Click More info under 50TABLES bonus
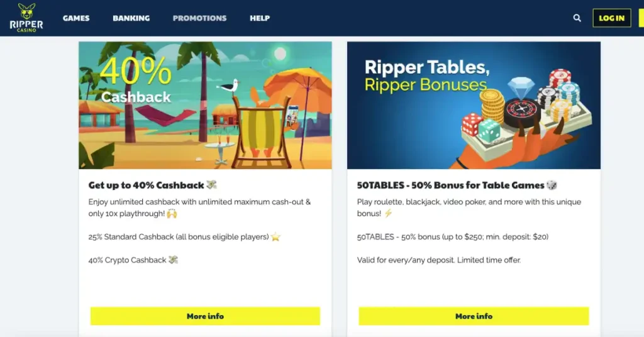644x337 pixels. [x=474, y=316]
